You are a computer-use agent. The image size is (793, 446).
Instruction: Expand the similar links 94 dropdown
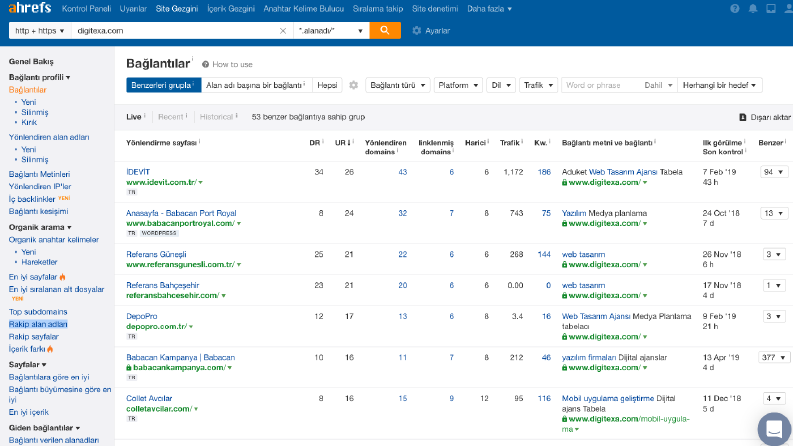point(774,172)
